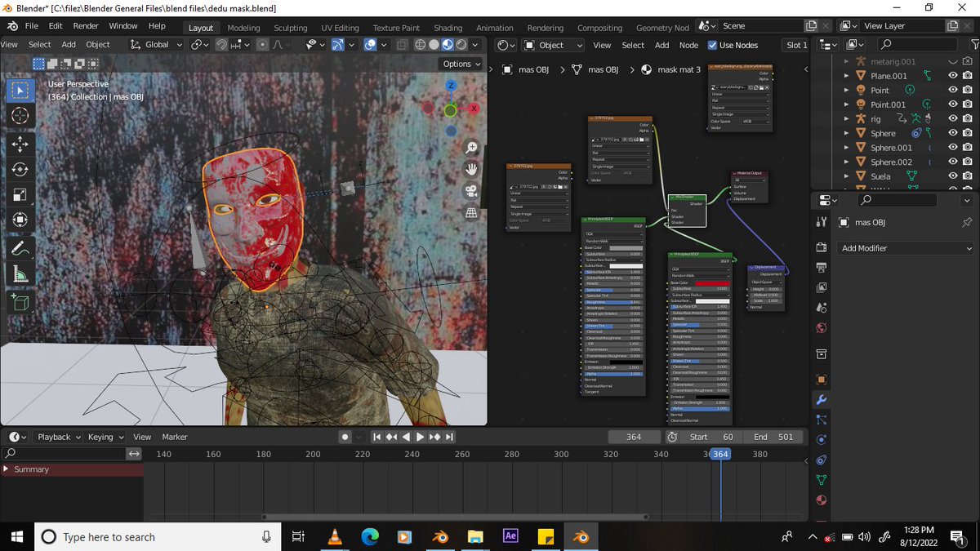Select the Annotate pencil tool

(x=20, y=247)
